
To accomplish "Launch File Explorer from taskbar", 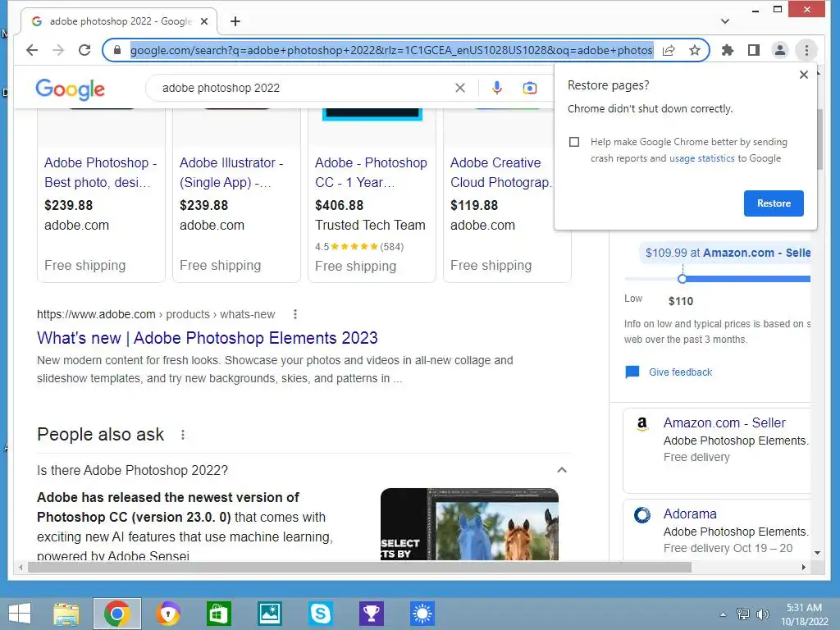I will [x=66, y=614].
